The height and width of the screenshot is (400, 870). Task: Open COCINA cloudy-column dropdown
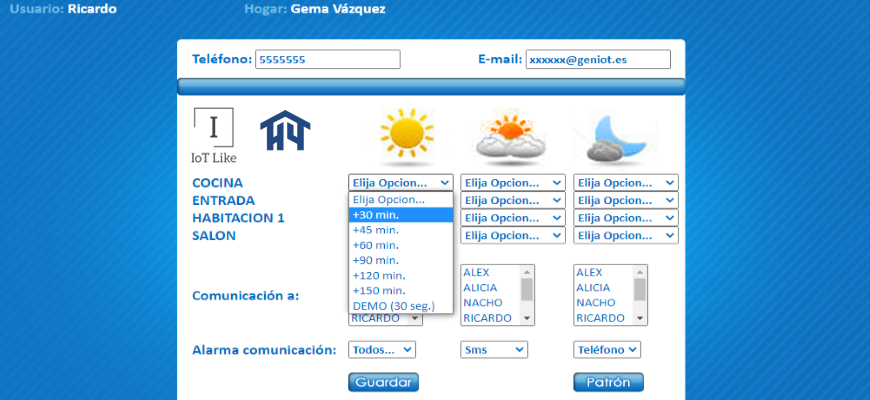click(x=513, y=183)
